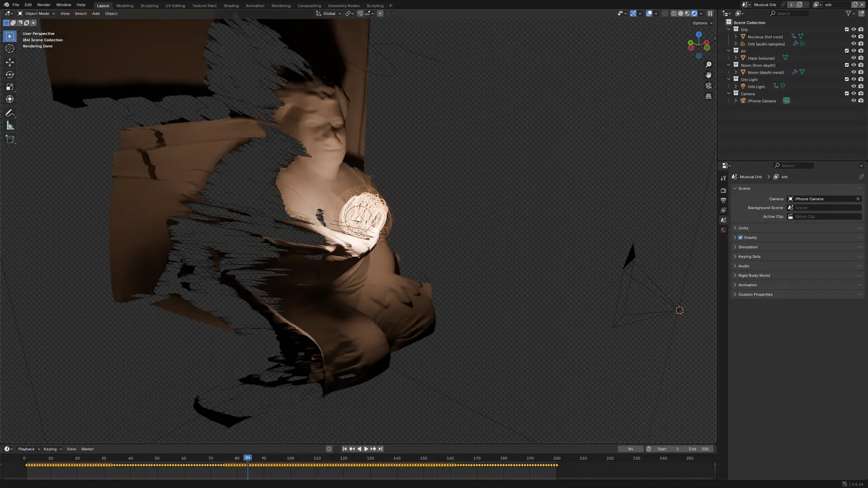Switch to the Geometry Nodes workspace tab
The width and height of the screenshot is (868, 488).
pos(343,5)
